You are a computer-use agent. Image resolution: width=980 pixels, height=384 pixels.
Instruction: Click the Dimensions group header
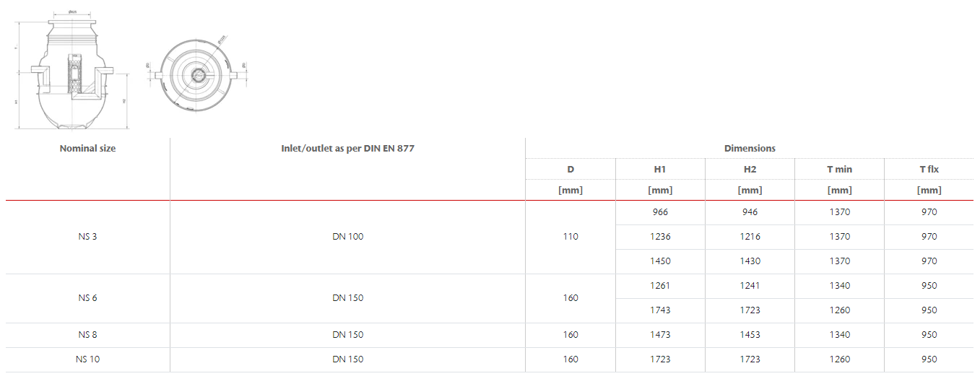tap(750, 148)
